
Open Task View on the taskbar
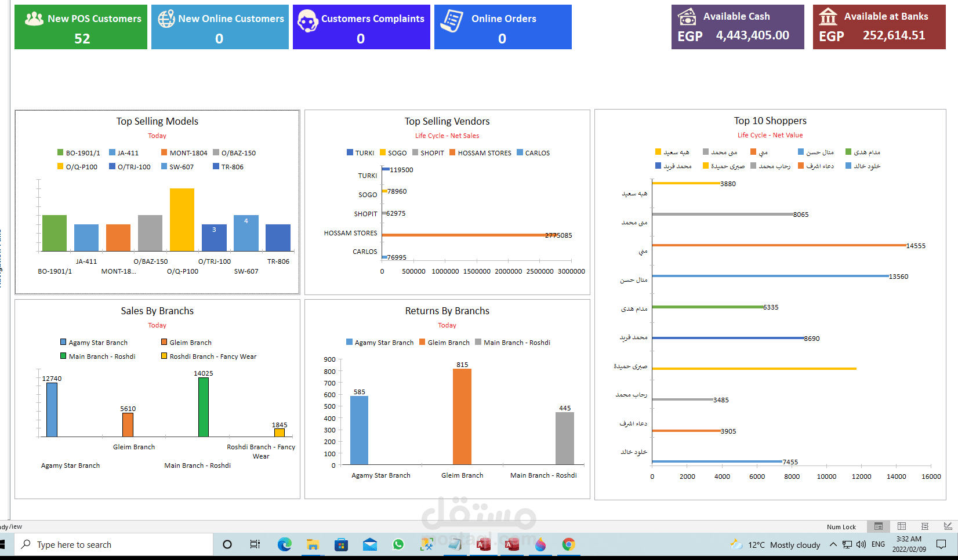click(255, 544)
